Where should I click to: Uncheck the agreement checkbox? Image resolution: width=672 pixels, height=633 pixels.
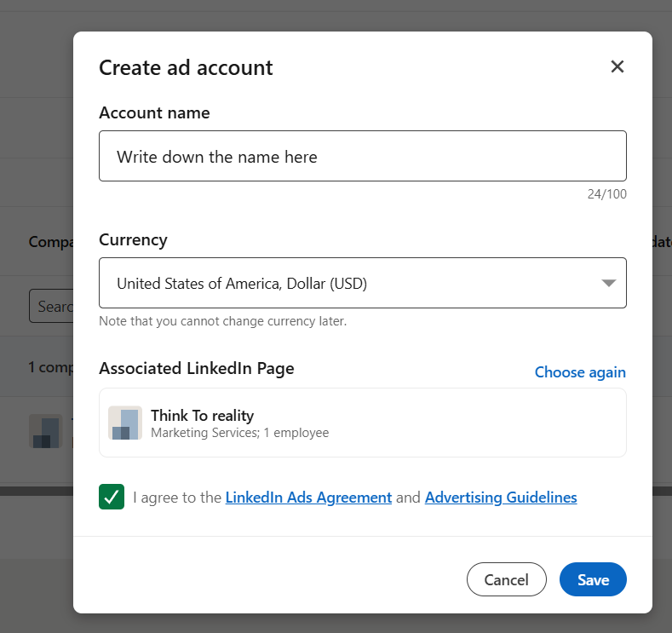(x=112, y=497)
